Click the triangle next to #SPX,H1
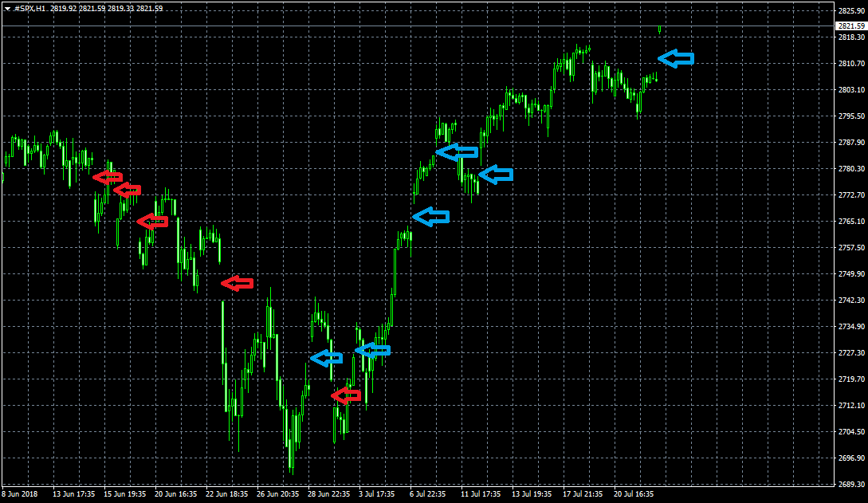 (x=7, y=9)
